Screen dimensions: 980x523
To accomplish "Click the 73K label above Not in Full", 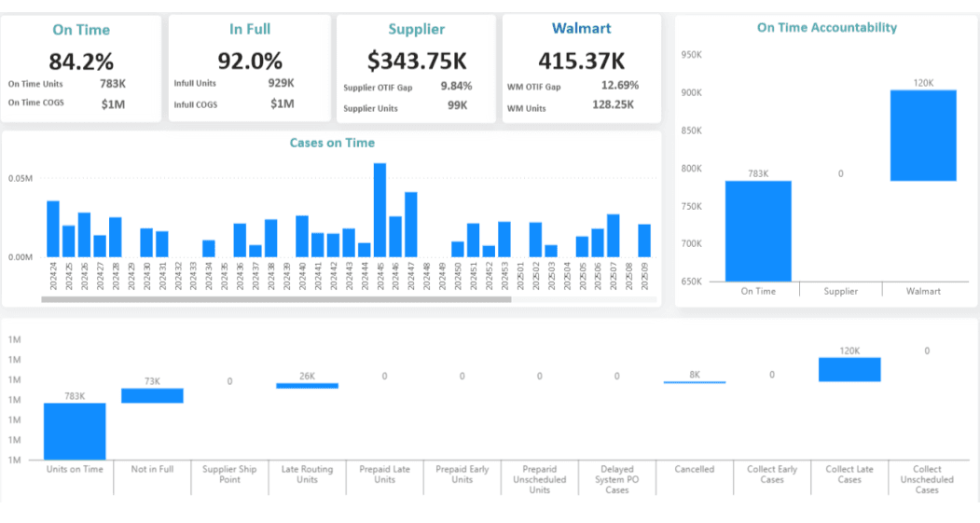I will click(x=153, y=381).
